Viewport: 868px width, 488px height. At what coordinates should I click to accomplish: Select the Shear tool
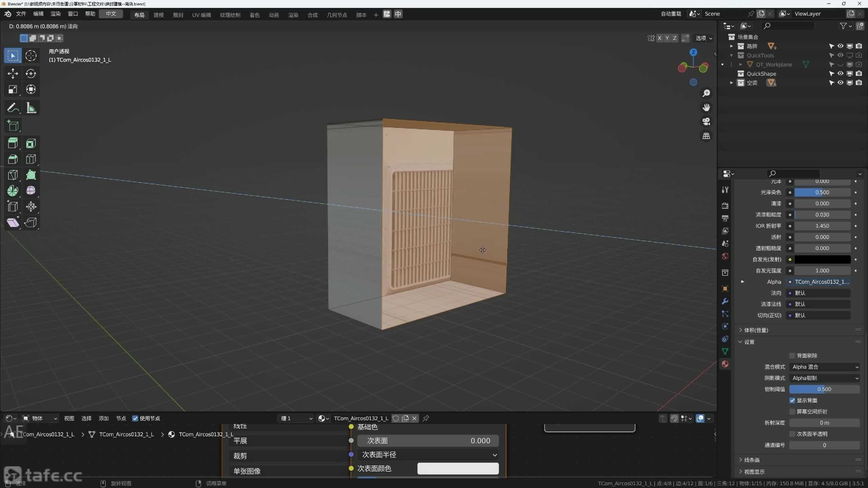(x=13, y=222)
